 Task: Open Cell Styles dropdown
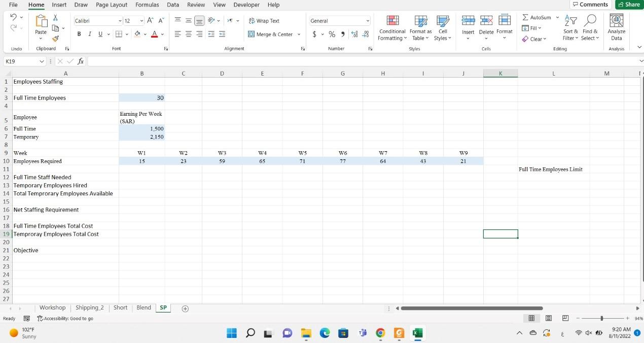tap(442, 28)
